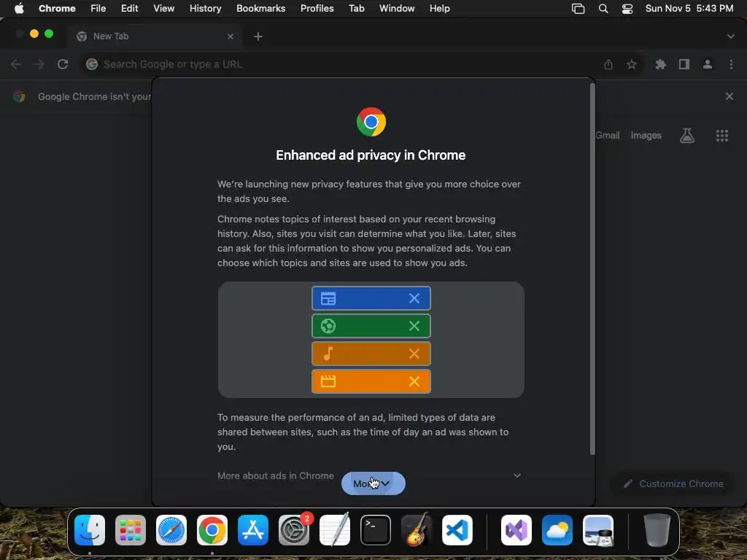Remove the music note topic card
The width and height of the screenshot is (747, 560).
414,354
